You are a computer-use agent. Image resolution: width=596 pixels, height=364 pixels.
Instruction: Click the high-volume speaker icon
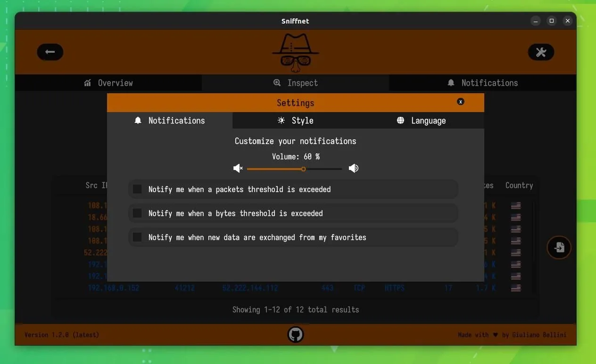click(354, 168)
